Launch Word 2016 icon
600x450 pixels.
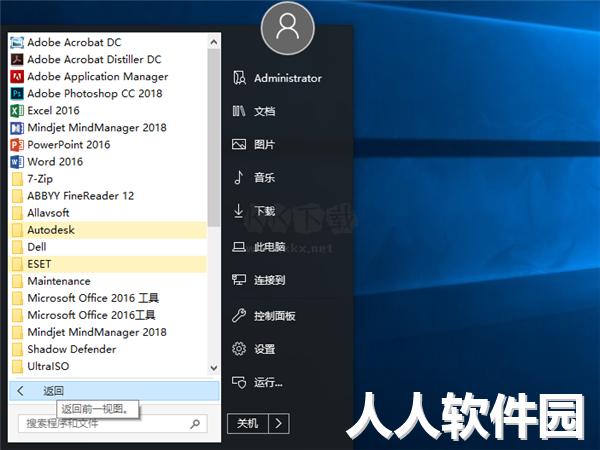pos(17,162)
